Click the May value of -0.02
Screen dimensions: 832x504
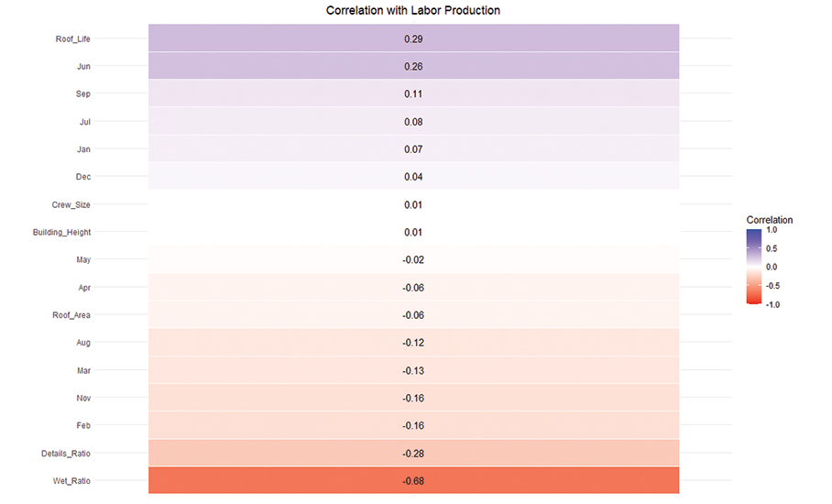click(413, 260)
